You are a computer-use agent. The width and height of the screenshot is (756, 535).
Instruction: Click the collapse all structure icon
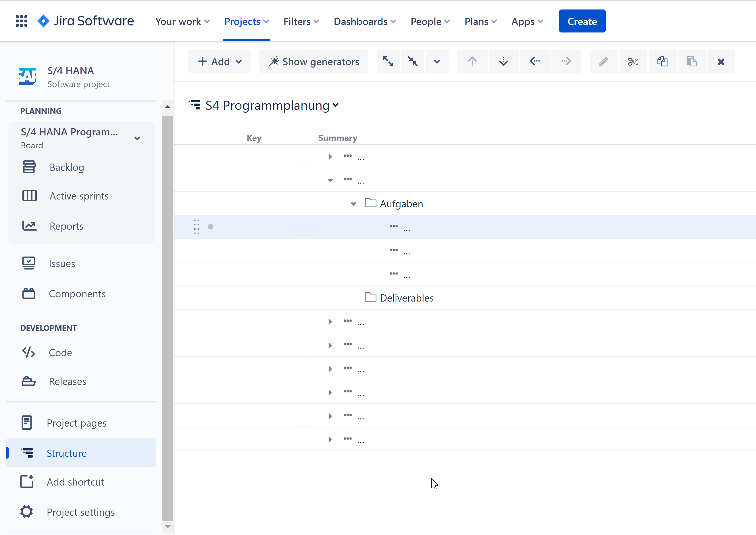click(x=412, y=61)
